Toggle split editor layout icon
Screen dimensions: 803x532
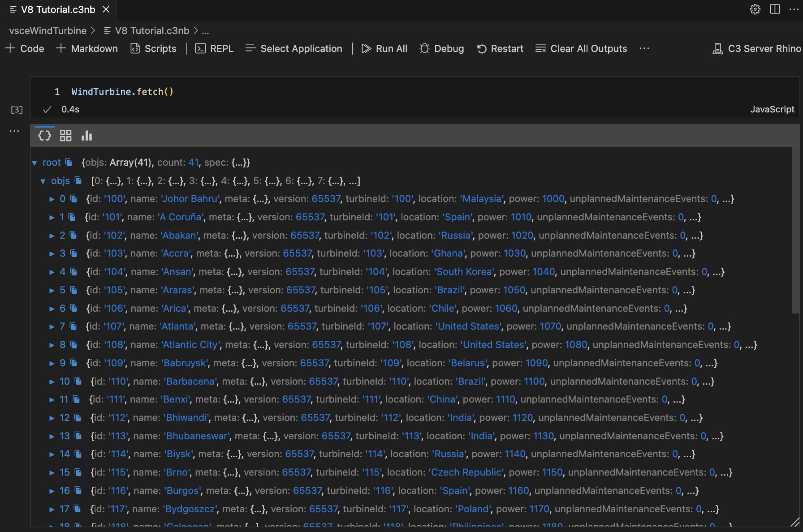pos(775,9)
